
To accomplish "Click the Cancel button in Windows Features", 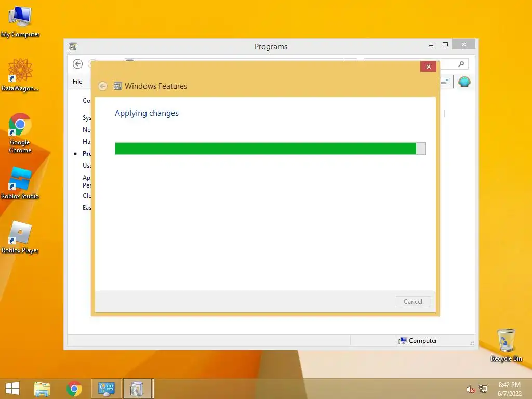I will tap(413, 302).
